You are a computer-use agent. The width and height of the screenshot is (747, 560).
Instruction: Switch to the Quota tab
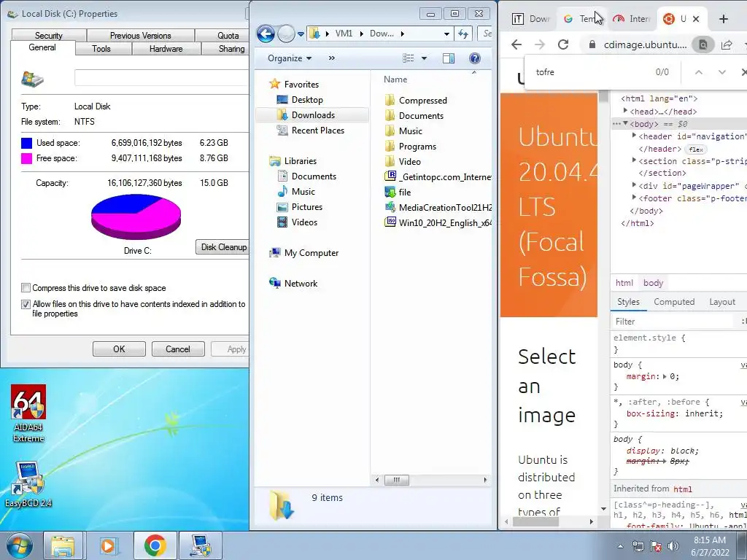coord(228,35)
